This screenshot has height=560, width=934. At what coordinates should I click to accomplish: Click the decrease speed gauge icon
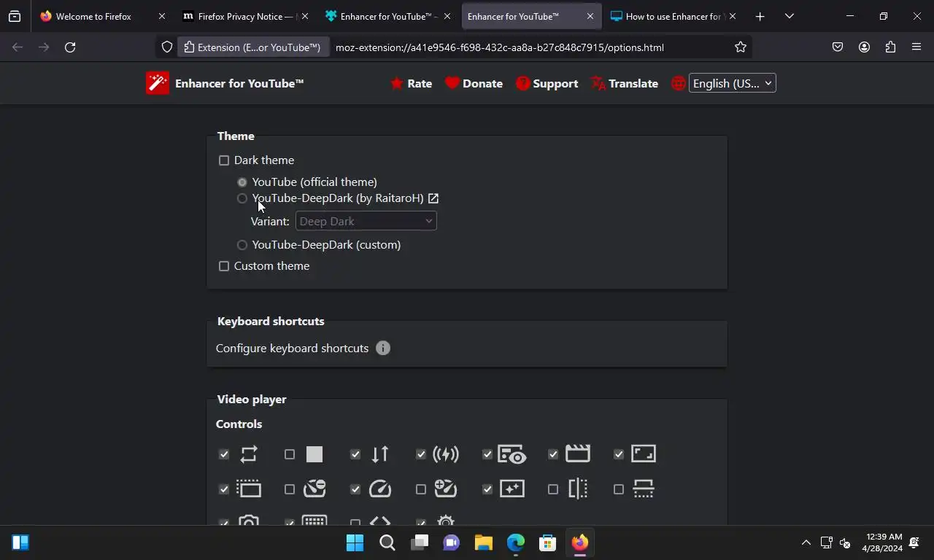tap(314, 489)
